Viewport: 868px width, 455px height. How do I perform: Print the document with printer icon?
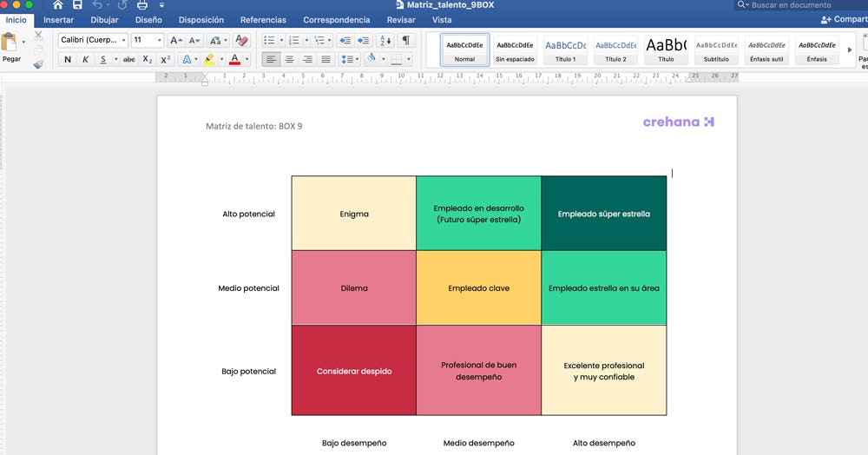(142, 5)
